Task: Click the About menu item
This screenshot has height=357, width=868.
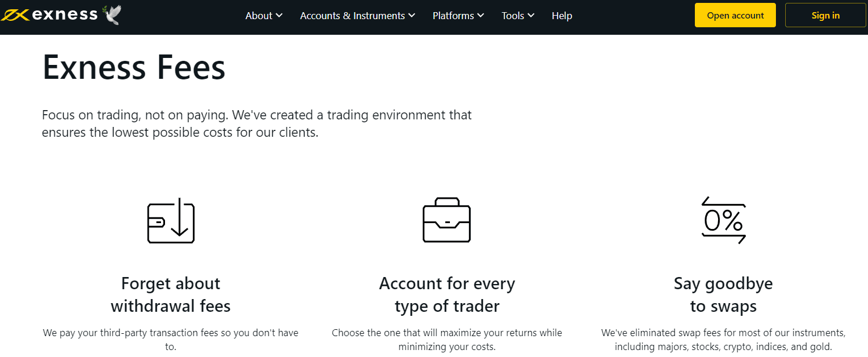Action: (259, 16)
